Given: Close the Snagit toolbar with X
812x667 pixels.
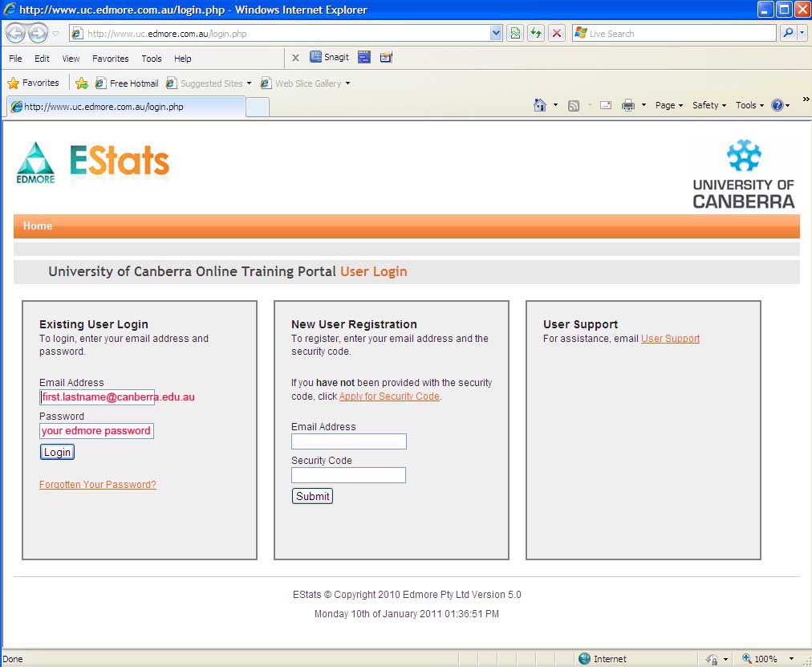Looking at the screenshot, I should coord(295,58).
